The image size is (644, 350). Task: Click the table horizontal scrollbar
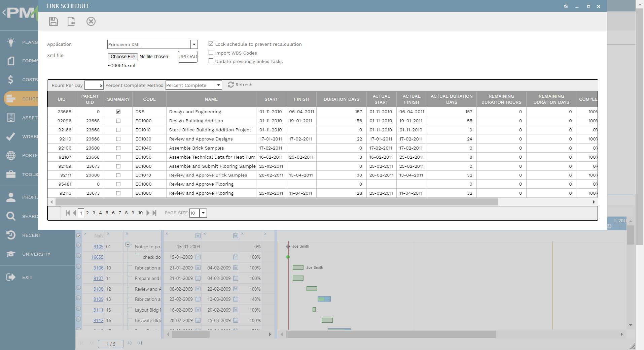coord(277,202)
